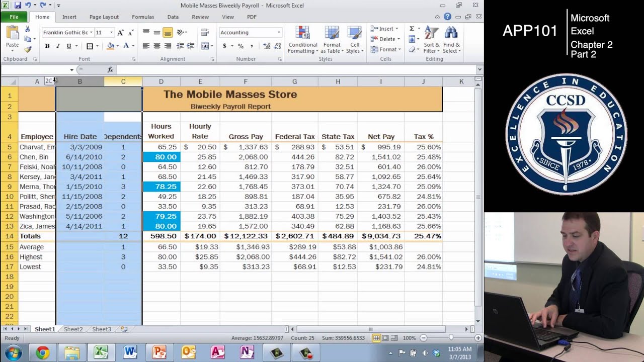The image size is (644, 362).
Task: Toggle Italic formatting
Action: tap(58, 46)
